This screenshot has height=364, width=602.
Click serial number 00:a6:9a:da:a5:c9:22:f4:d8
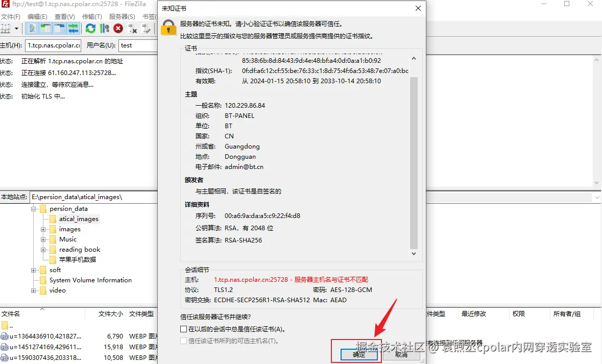262,216
